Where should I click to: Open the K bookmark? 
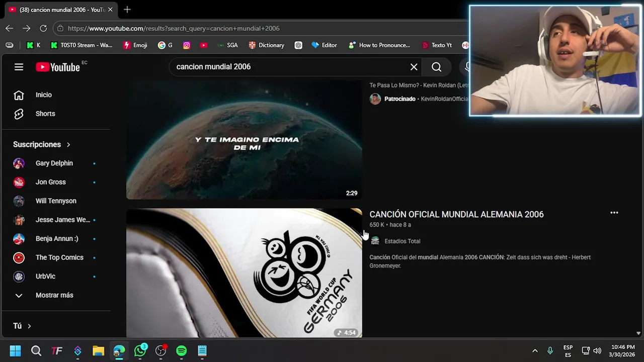[x=33, y=45]
